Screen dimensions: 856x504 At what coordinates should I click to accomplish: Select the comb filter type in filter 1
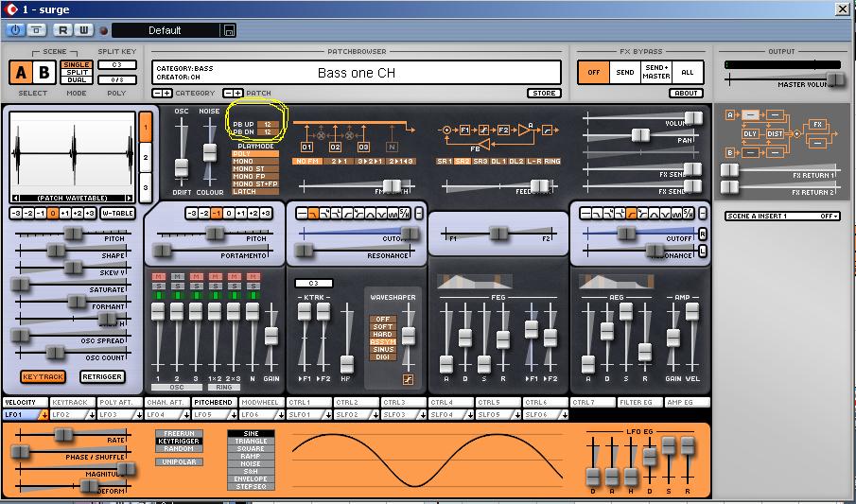pos(393,213)
